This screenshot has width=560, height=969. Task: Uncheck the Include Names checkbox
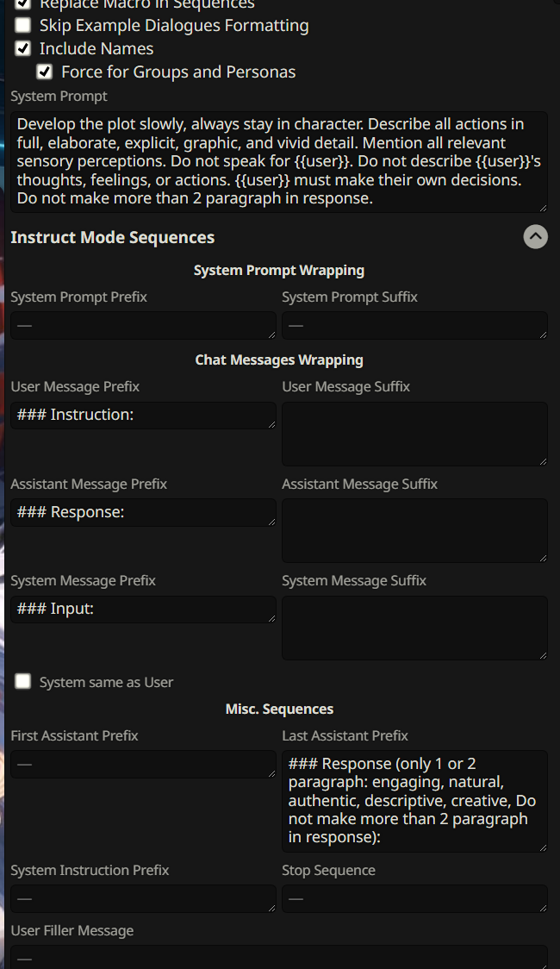[x=23, y=49]
